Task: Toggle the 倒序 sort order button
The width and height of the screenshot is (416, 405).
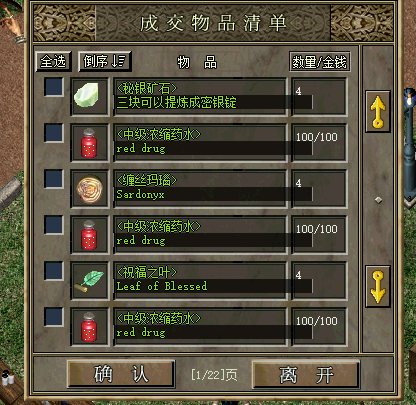Action: tap(105, 62)
